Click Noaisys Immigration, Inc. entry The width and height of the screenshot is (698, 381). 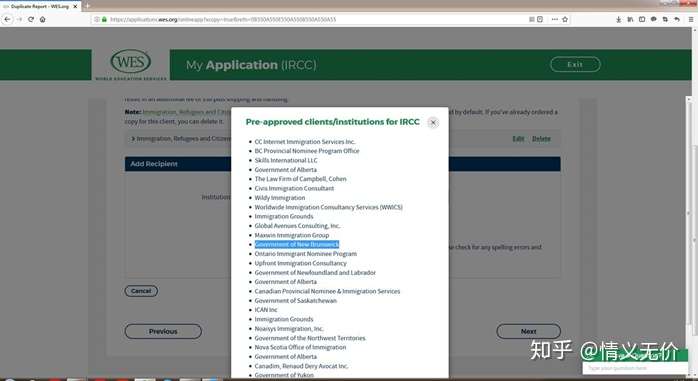tap(289, 328)
